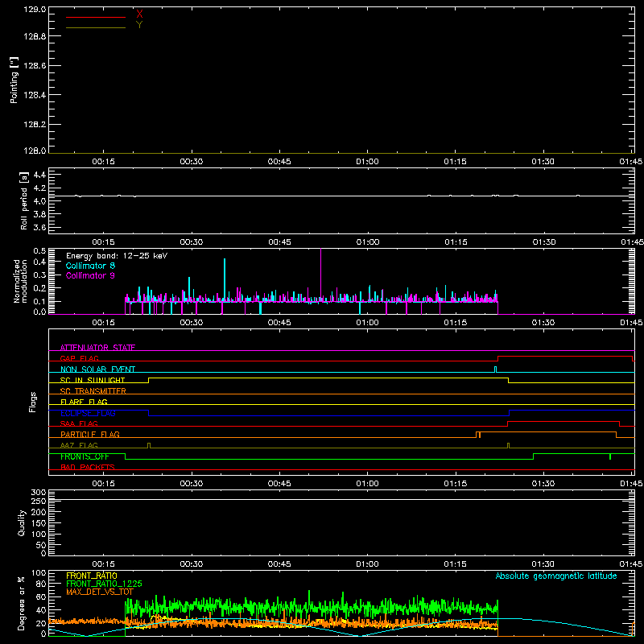The width and height of the screenshot is (644, 644).
Task: Select the 'SAA_FLAG' flag label
Action: click(x=79, y=423)
